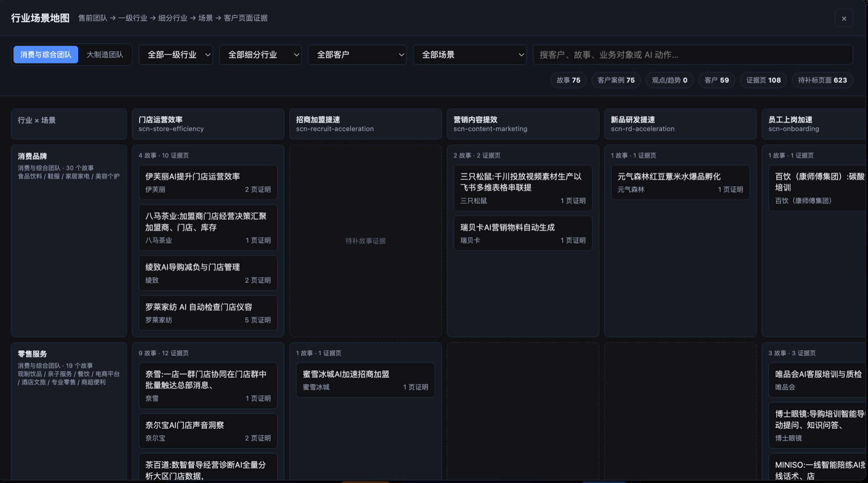The height and width of the screenshot is (483, 868).
Task: Click the 待补标页面 623 stat chip
Action: point(822,80)
